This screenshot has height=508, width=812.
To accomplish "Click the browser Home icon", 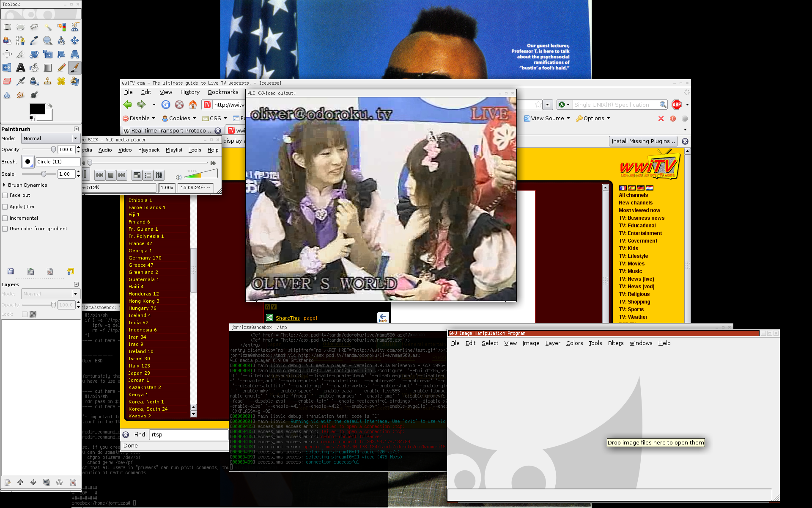I will pyautogui.click(x=193, y=105).
